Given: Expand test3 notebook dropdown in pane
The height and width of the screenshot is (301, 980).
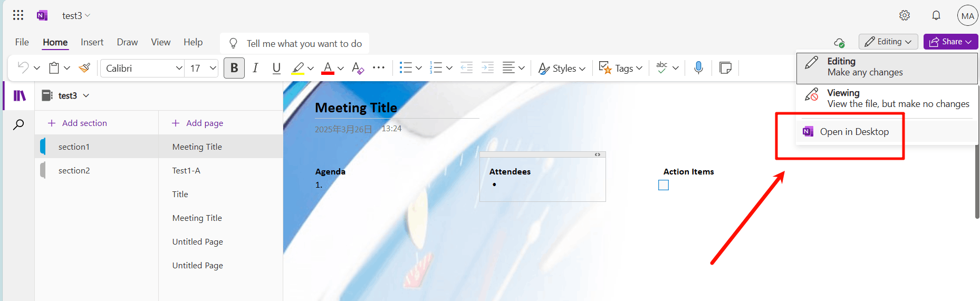Looking at the screenshot, I should click(x=86, y=95).
